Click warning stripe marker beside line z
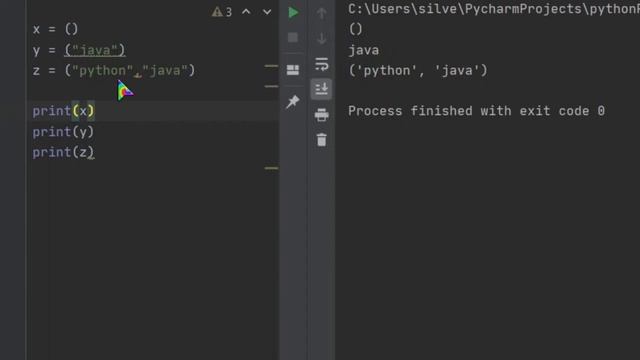 click(x=271, y=86)
